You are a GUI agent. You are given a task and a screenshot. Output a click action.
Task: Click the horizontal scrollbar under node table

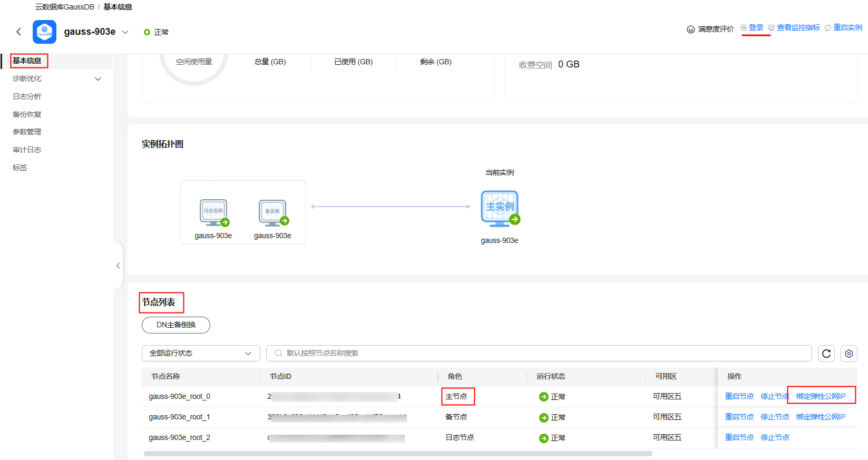(x=398, y=454)
